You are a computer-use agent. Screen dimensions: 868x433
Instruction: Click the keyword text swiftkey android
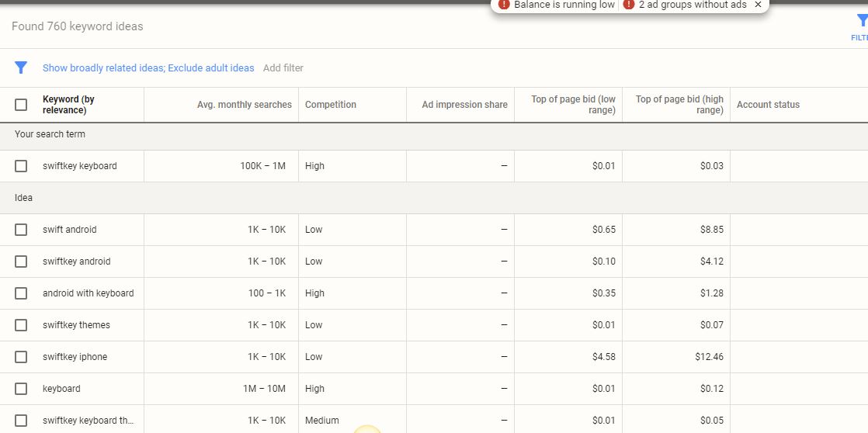tap(76, 261)
